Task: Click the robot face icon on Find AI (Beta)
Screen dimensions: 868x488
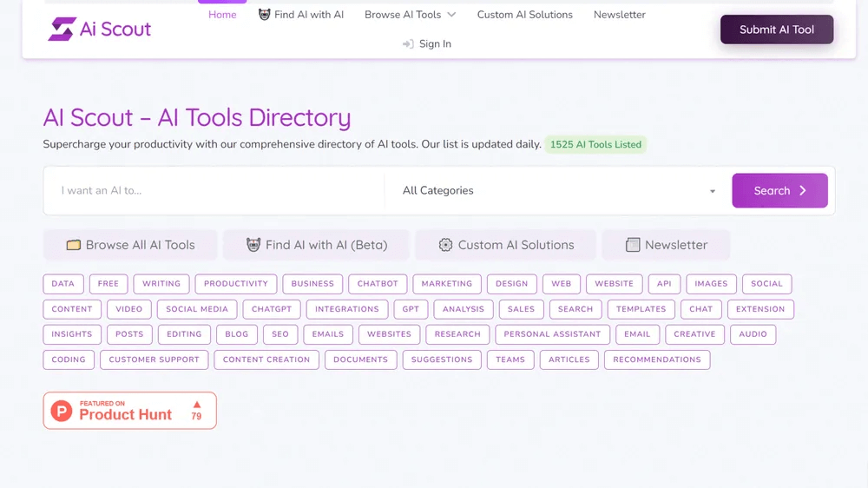Action: pyautogui.click(x=253, y=245)
